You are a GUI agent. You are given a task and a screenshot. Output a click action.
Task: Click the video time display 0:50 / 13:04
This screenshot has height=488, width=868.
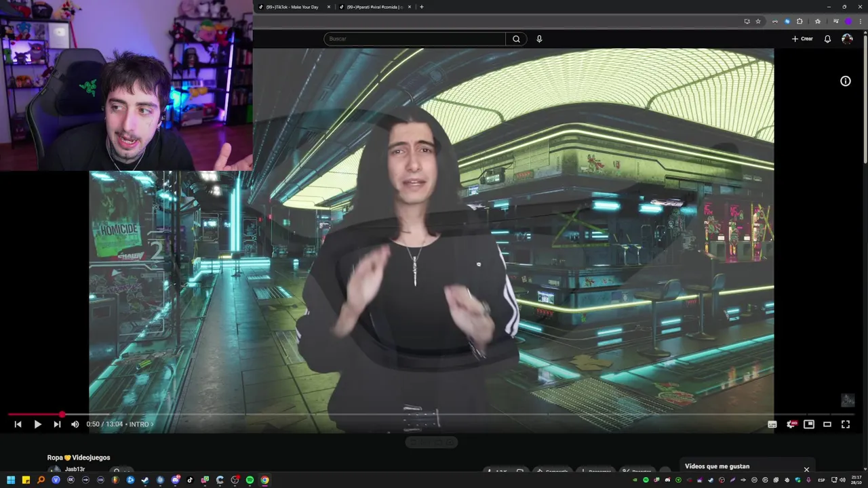pos(104,424)
